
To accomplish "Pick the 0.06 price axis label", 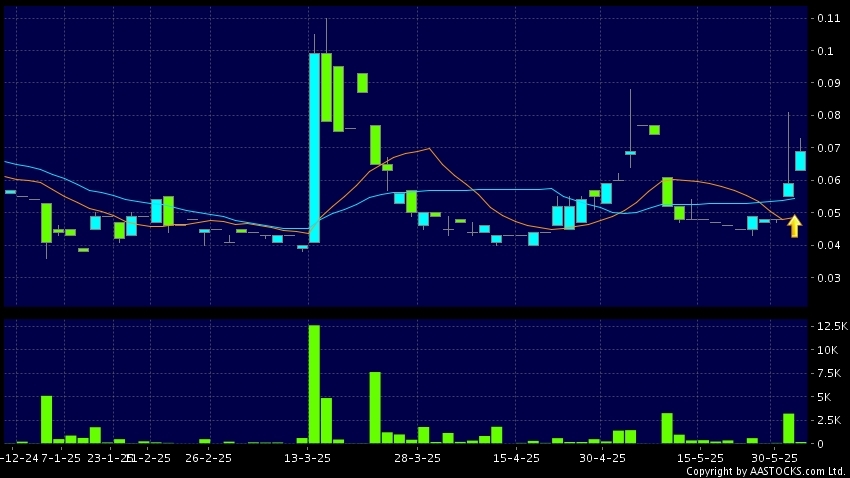I will click(x=828, y=180).
